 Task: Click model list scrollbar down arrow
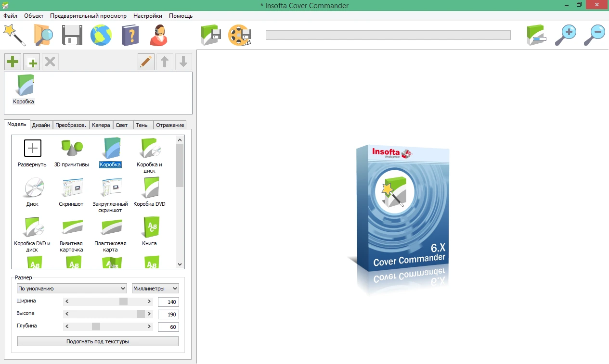[x=180, y=264]
